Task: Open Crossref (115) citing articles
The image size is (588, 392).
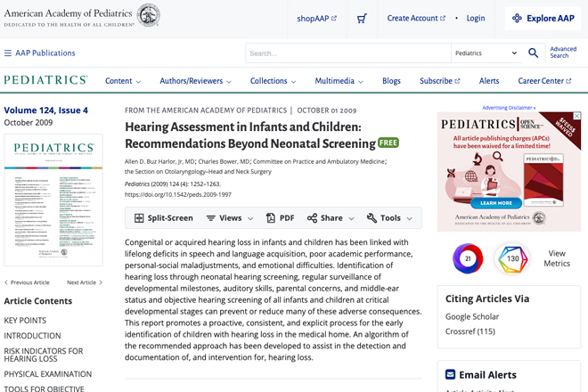Action: [470, 331]
